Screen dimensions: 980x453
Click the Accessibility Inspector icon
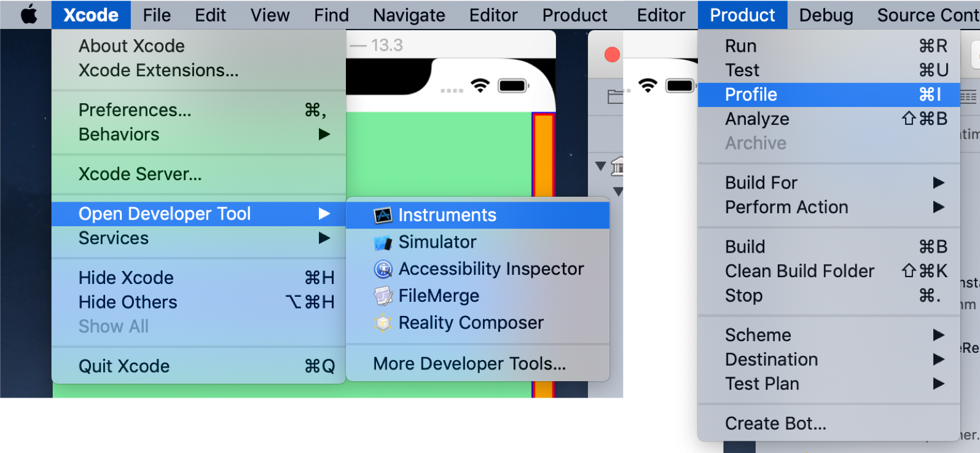383,269
